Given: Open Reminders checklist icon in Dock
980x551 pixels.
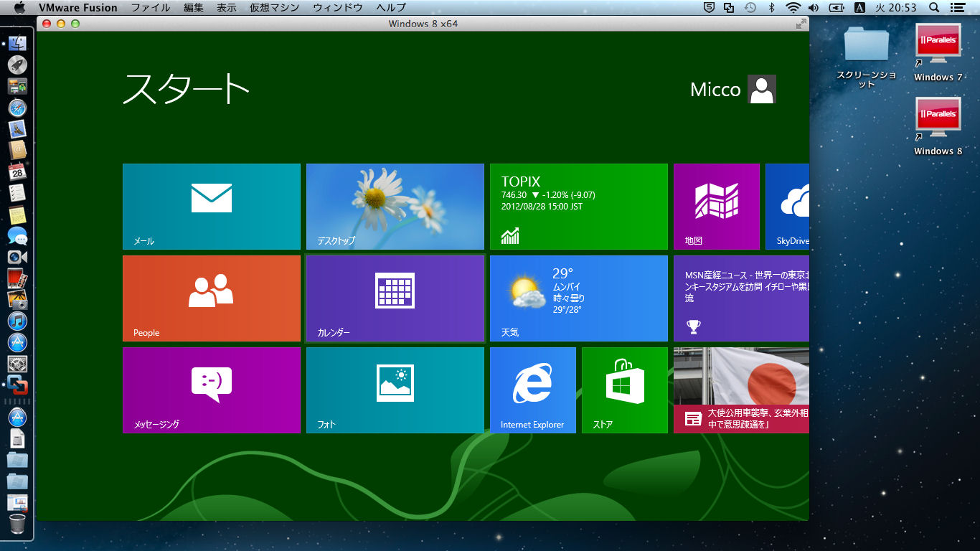Looking at the screenshot, I should (x=18, y=193).
